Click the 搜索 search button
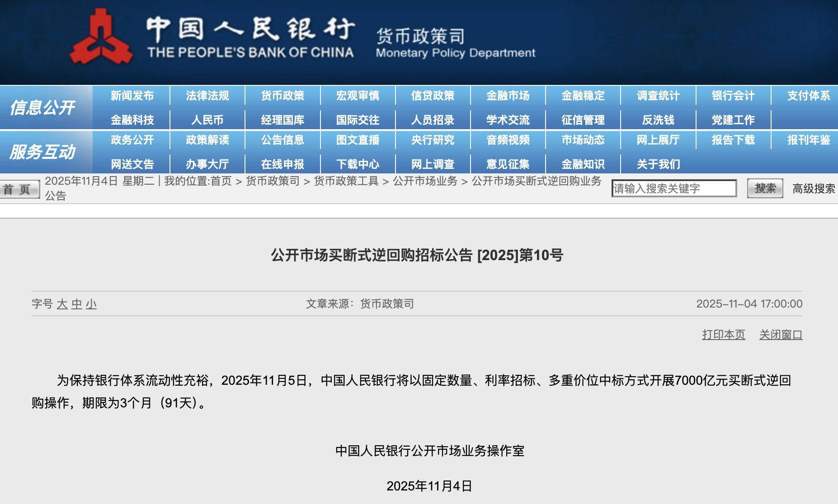 pyautogui.click(x=765, y=189)
